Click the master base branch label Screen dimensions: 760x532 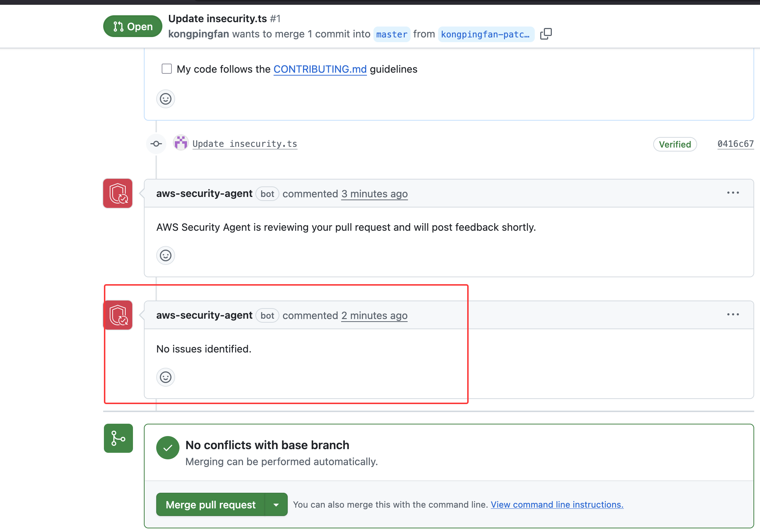pyautogui.click(x=392, y=34)
